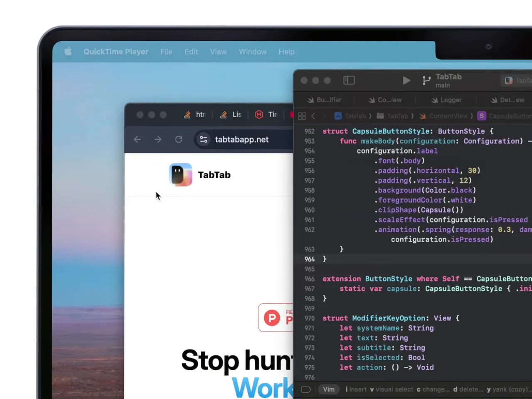This screenshot has height=399, width=532.
Task: Reload the tabtabapp.net page
Action: coord(179,140)
